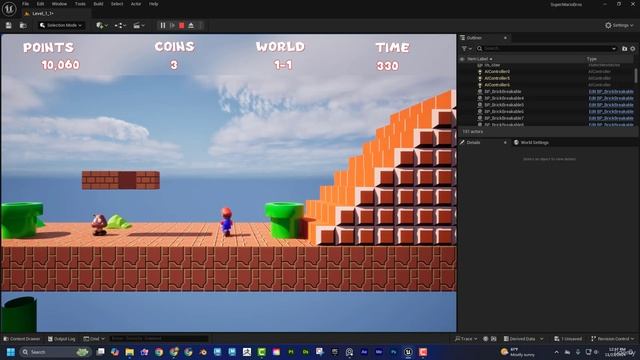Select BP_BrickBreakable4 in the Outliner
The height and width of the screenshot is (360, 640).
coord(504,98)
